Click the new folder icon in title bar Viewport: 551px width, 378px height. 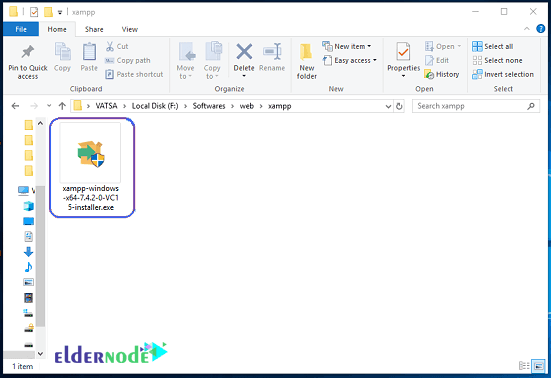click(x=48, y=12)
